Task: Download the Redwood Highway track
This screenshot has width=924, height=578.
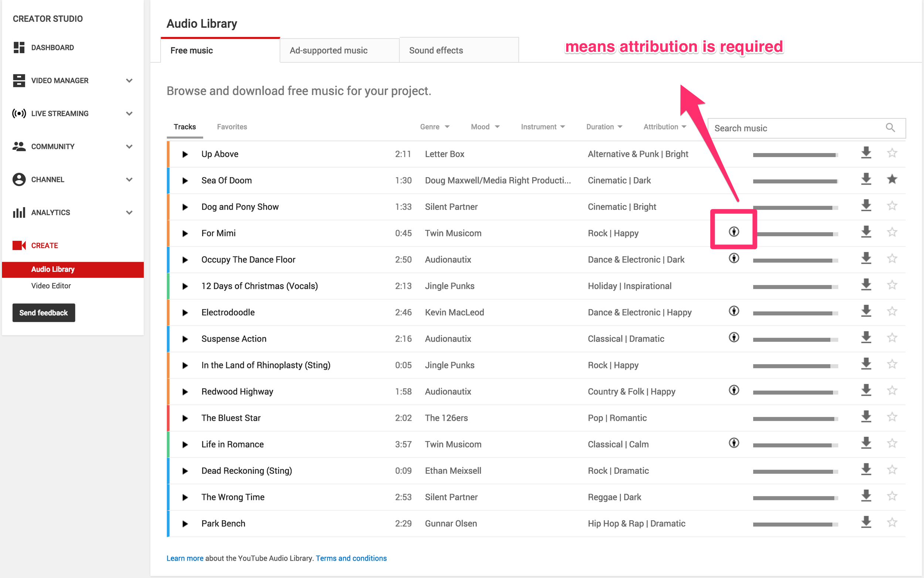Action: [x=866, y=390]
